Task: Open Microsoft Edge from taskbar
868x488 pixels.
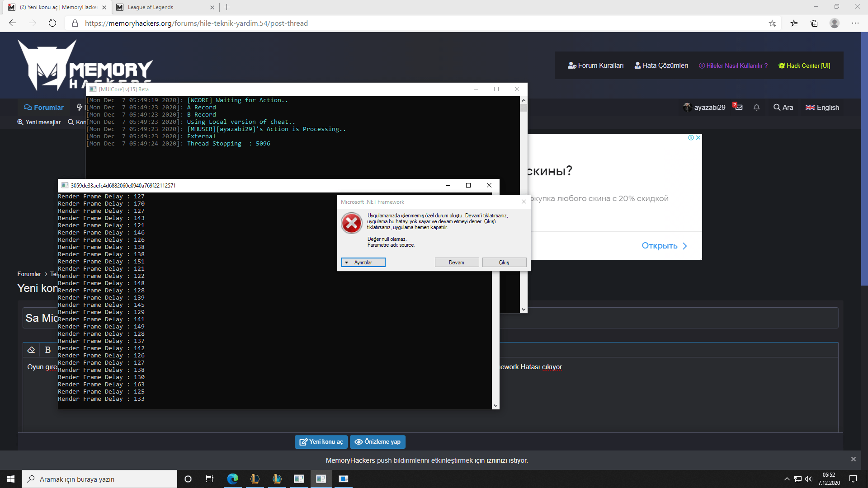Action: pos(233,479)
